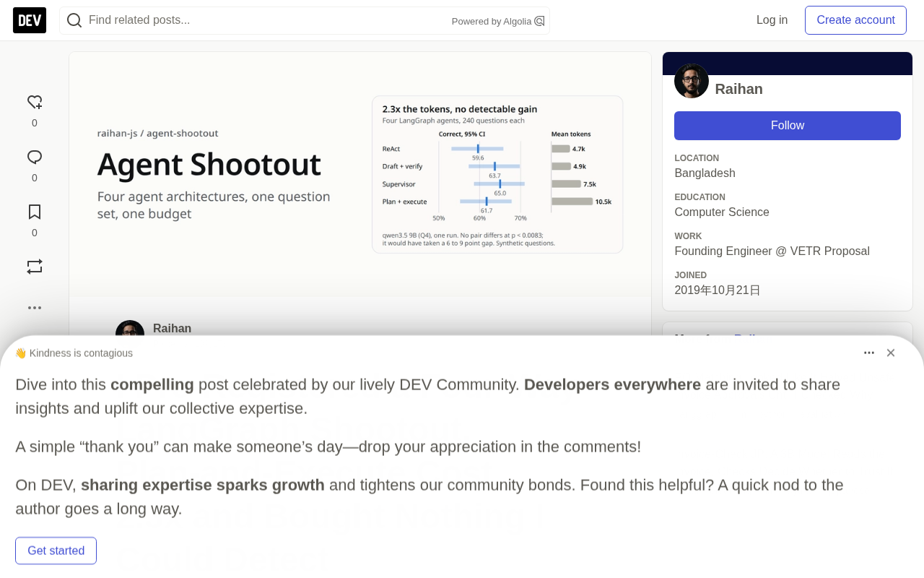Viewport: 924px width, 578px height.
Task: Bookmark the post with the save icon
Action: (x=35, y=212)
